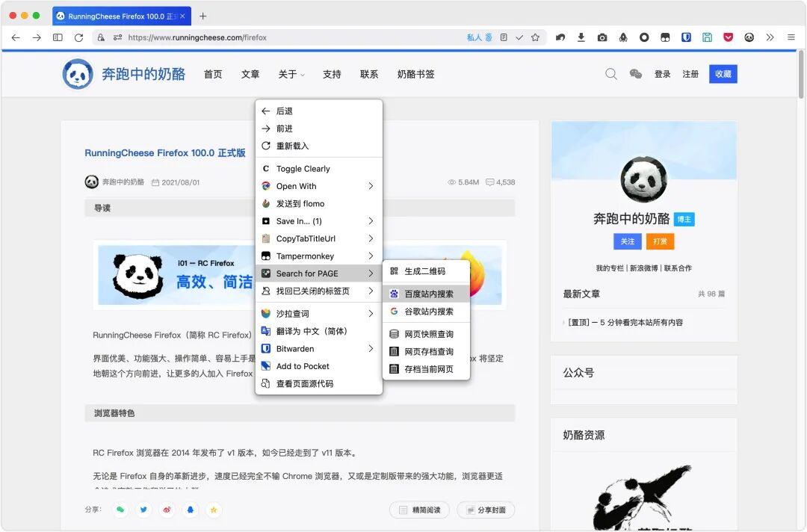Click the 关注 button in profile card
The height and width of the screenshot is (532, 807).
pyautogui.click(x=628, y=241)
